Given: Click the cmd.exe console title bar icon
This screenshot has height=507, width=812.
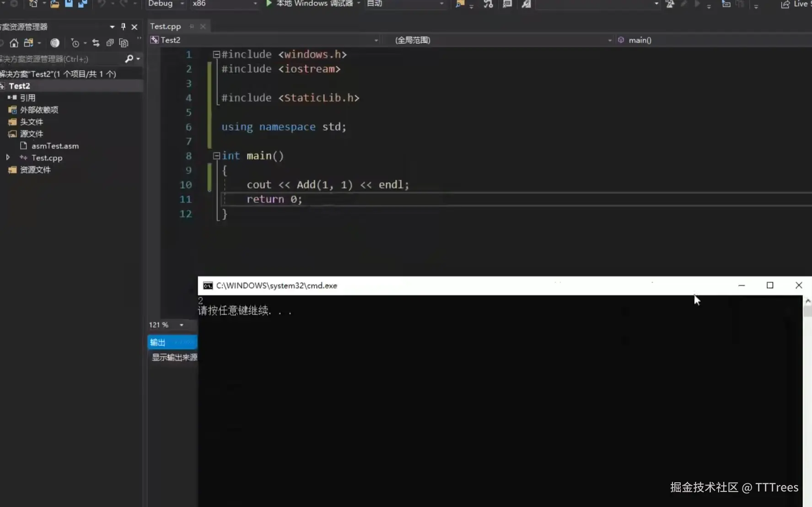Looking at the screenshot, I should pos(208,286).
